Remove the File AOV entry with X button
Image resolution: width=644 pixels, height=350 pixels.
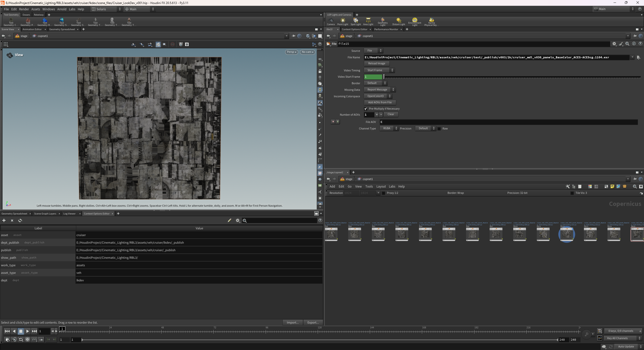pyautogui.click(x=333, y=122)
